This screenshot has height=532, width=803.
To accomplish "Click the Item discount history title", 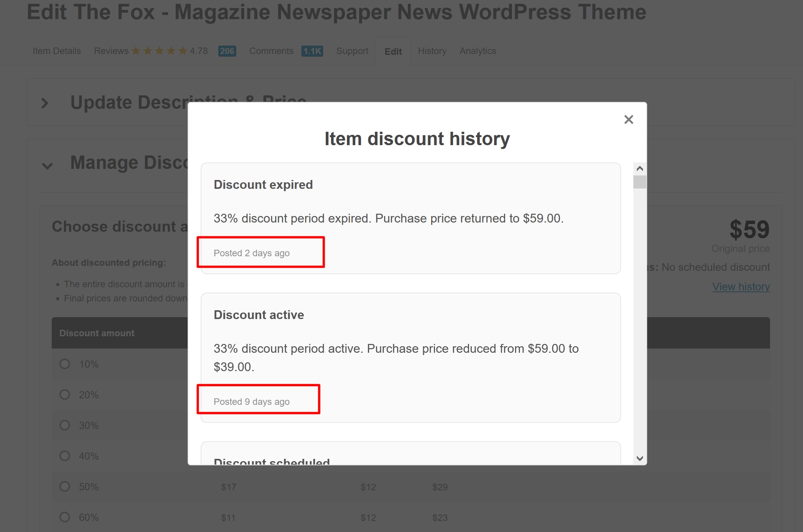I will pos(417,139).
